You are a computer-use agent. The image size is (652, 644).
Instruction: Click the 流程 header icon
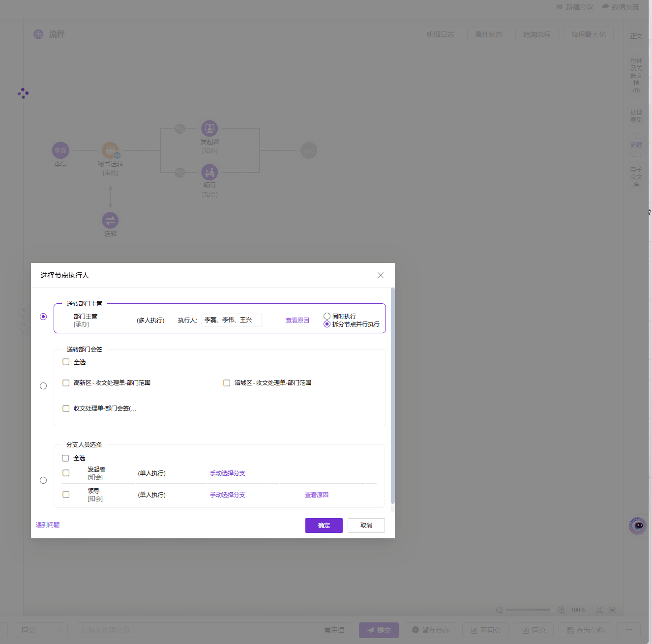(x=38, y=34)
